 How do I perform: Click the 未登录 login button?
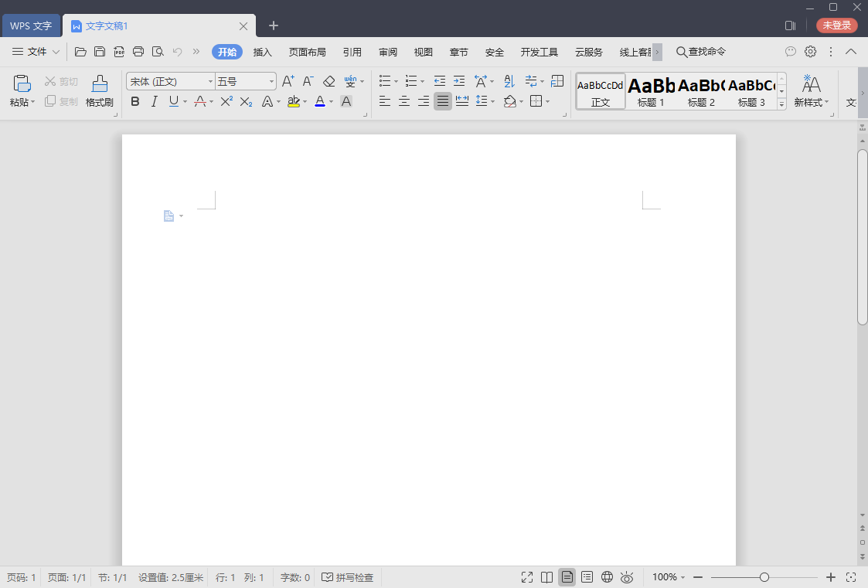pyautogui.click(x=836, y=25)
